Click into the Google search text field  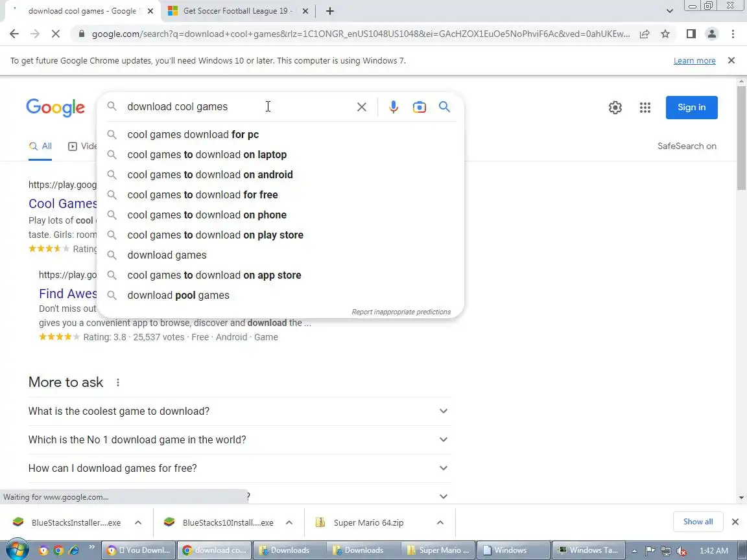click(x=238, y=107)
